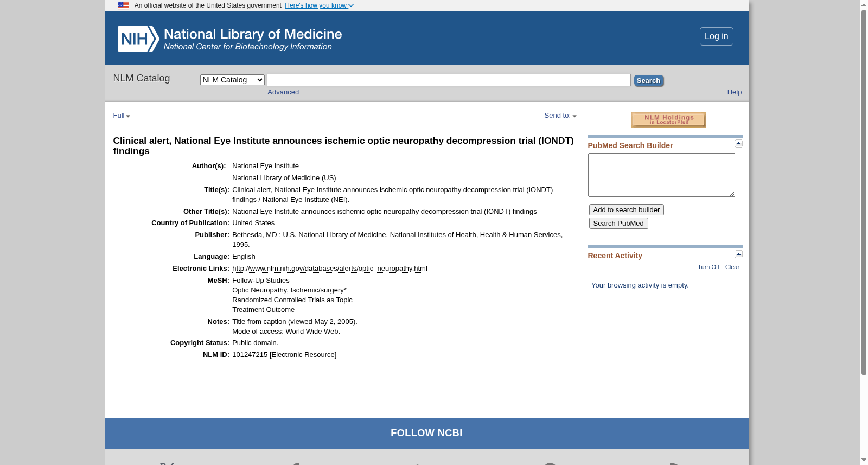This screenshot has height=465, width=868.
Task: Click MeSH term Treatment Outcome
Action: tap(263, 310)
